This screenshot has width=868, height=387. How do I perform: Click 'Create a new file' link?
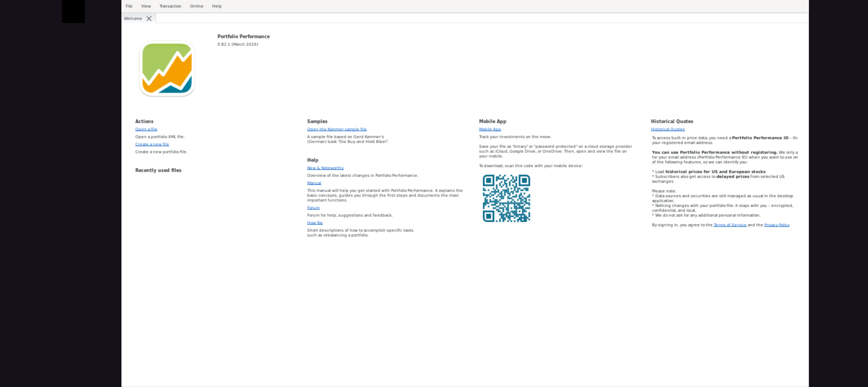[152, 144]
